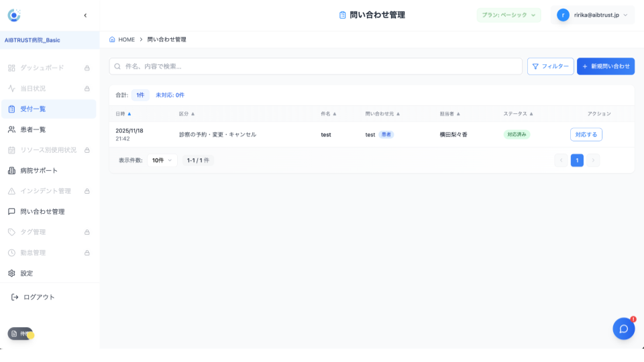Click the 未対応: 0件 filter link
This screenshot has height=362, width=644.
click(170, 95)
